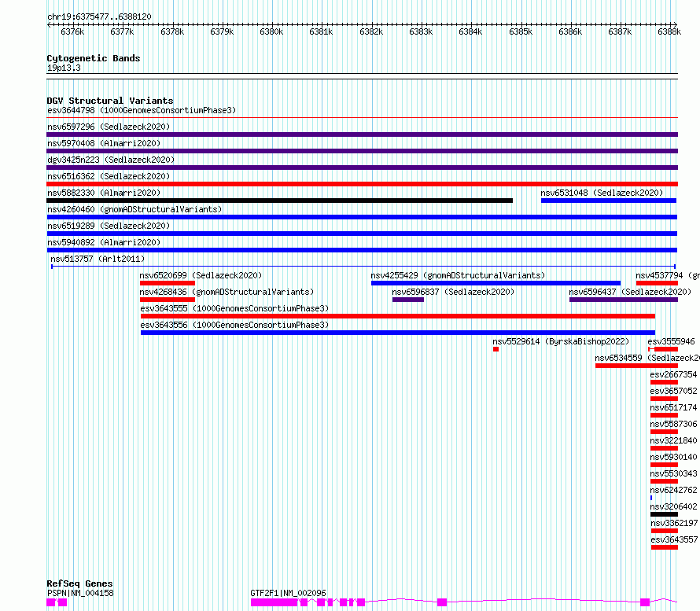Click the esv3643557 variant label

click(674, 539)
